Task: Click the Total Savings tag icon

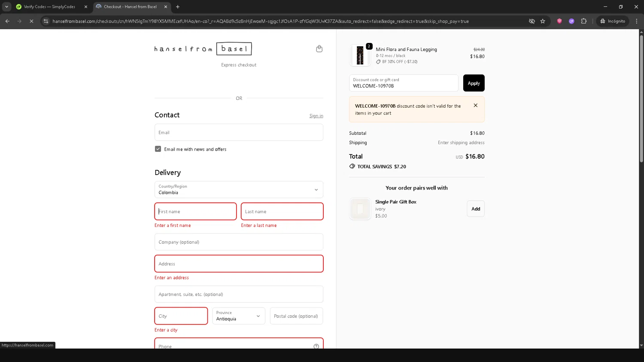Action: [x=352, y=166]
